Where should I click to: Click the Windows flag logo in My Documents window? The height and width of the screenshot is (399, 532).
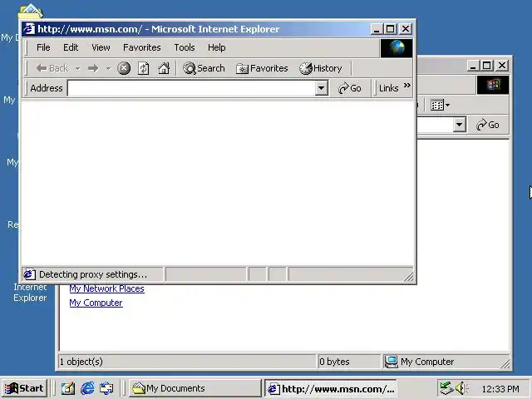493,85
